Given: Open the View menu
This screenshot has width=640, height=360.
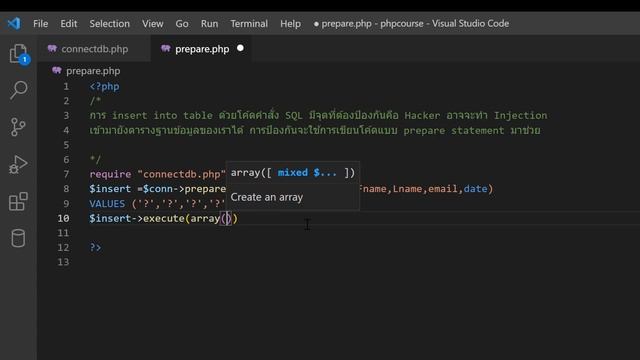Looking at the screenshot, I should click(x=153, y=24).
